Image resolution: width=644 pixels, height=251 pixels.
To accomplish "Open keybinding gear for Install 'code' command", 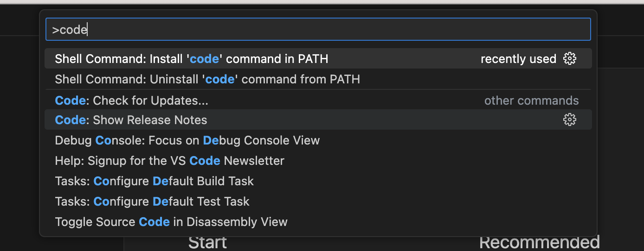I will (569, 59).
